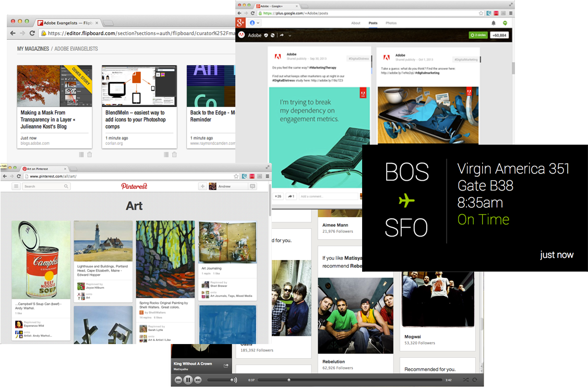This screenshot has width=588, height=389.
Task: Open the Mogwai artist link
Action: pos(413,337)
